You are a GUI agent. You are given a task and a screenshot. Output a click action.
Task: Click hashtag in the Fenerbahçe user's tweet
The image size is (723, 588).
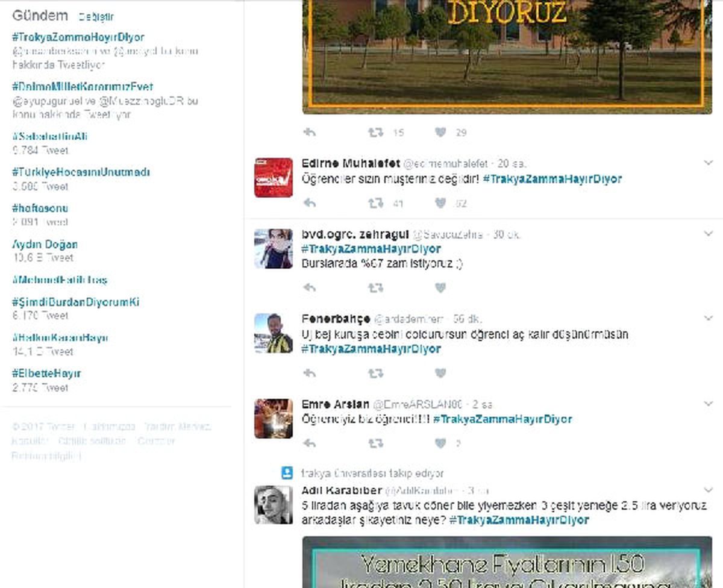371,349
